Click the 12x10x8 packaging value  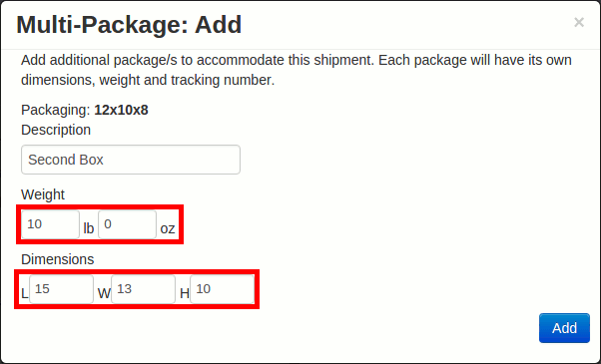pos(121,110)
